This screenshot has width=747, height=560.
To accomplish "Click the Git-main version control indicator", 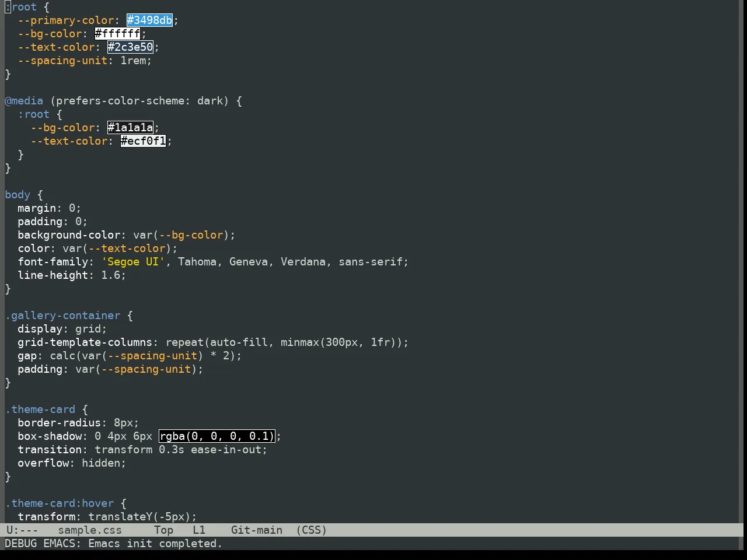I will tap(257, 530).
